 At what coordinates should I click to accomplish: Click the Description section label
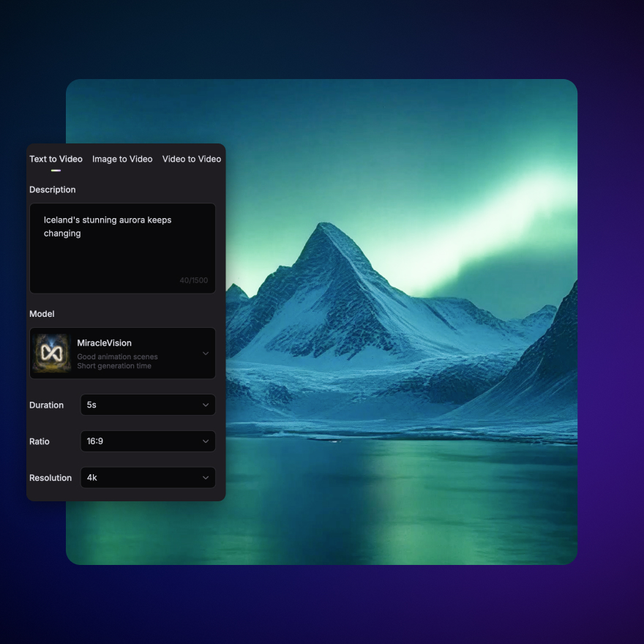(52, 190)
